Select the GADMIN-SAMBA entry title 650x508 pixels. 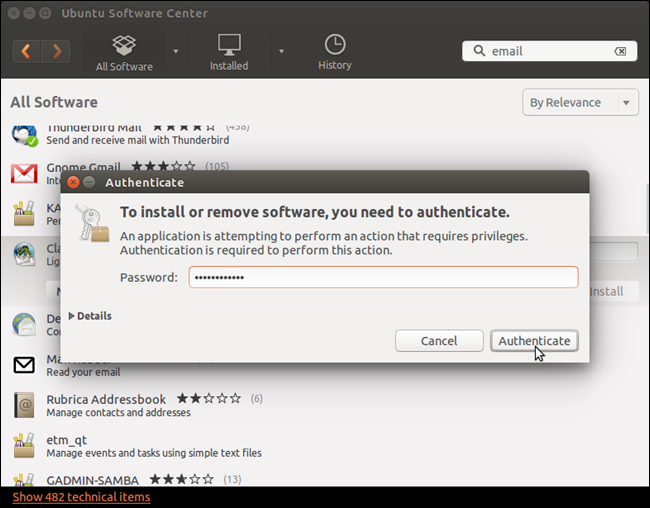coord(92,480)
